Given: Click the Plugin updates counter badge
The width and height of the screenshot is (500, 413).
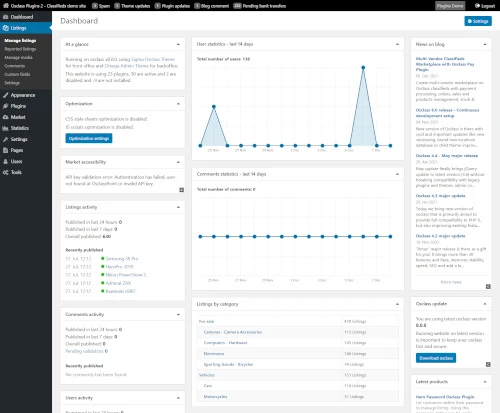Looking at the screenshot, I should [x=157, y=6].
